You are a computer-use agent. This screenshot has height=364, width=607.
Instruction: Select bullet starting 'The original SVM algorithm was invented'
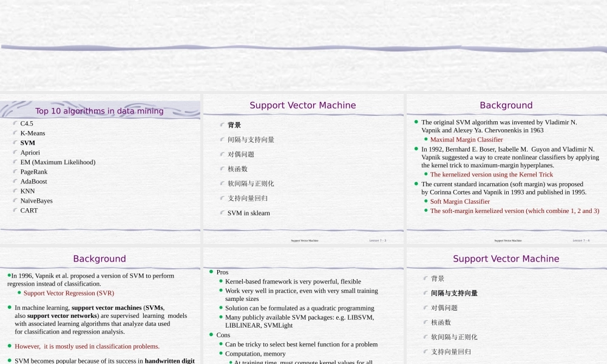499,126
